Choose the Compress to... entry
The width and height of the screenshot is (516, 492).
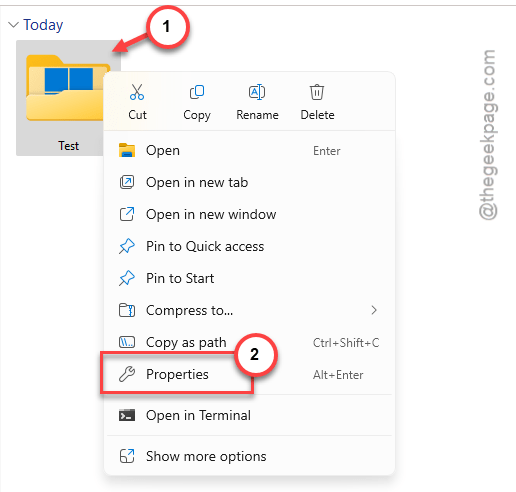pyautogui.click(x=249, y=310)
